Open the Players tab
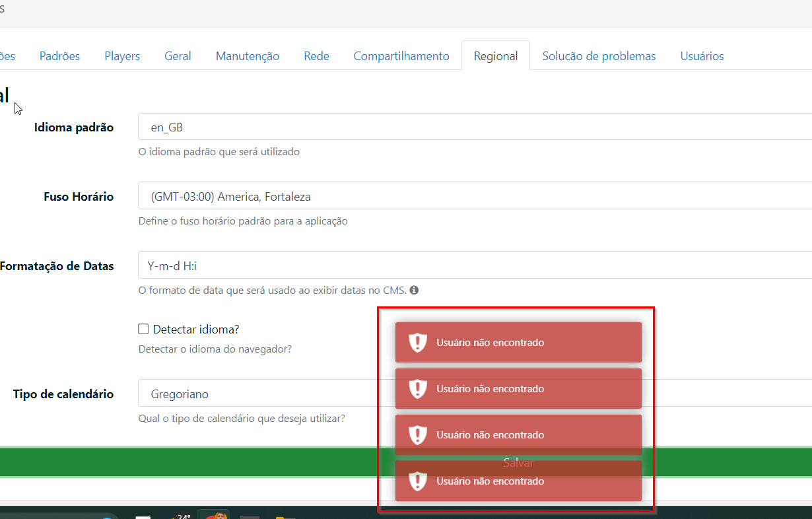812x519 pixels. point(122,56)
